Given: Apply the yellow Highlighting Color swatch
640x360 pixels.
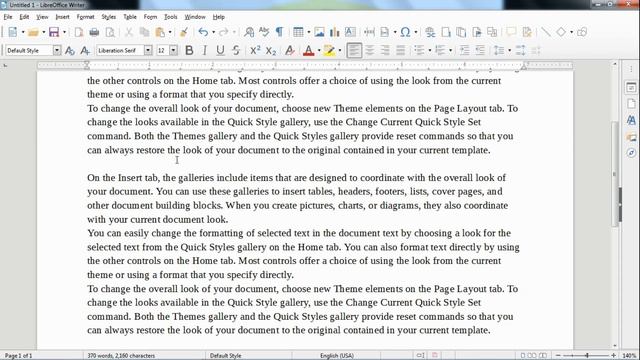Looking at the screenshot, I should tap(329, 51).
